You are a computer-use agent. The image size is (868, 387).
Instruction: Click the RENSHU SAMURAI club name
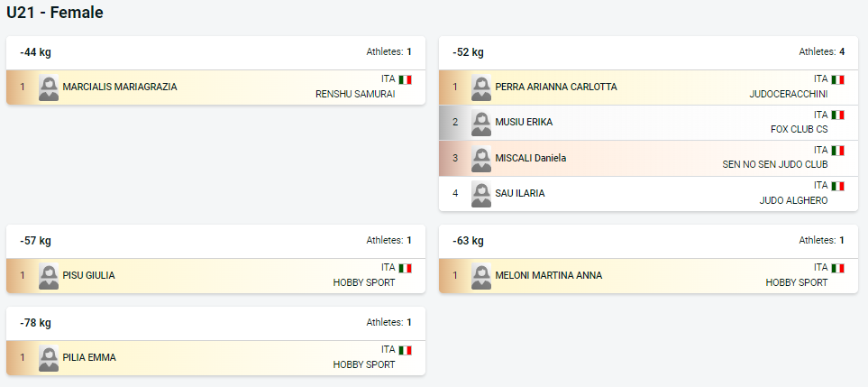[355, 94]
